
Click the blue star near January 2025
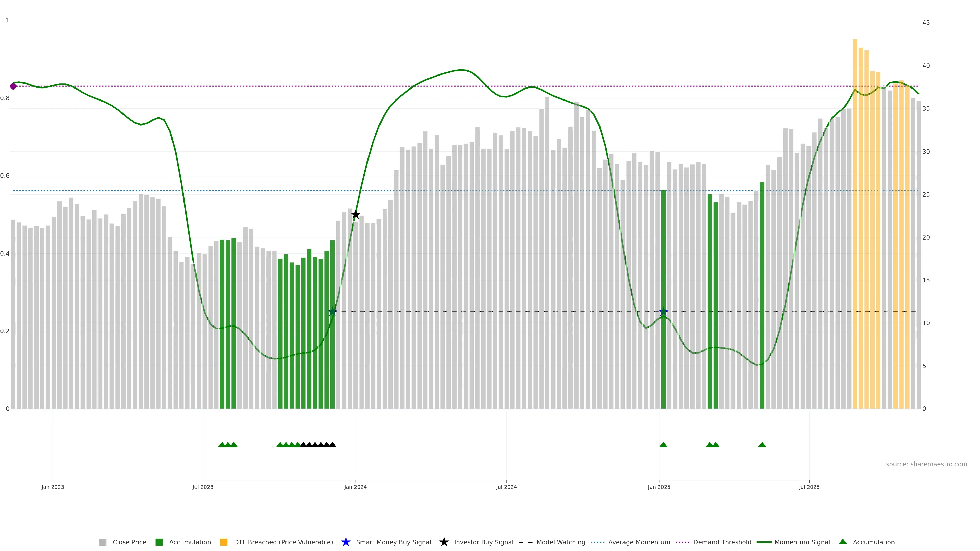663,311
